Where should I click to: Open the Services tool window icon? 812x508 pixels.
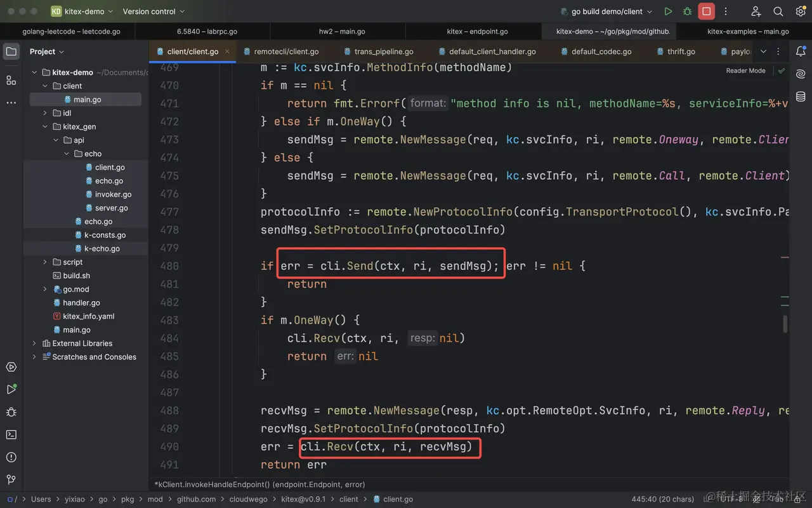(11, 367)
